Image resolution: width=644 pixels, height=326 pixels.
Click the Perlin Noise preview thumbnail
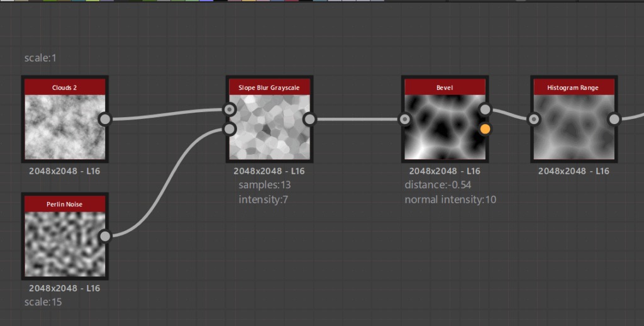point(65,244)
